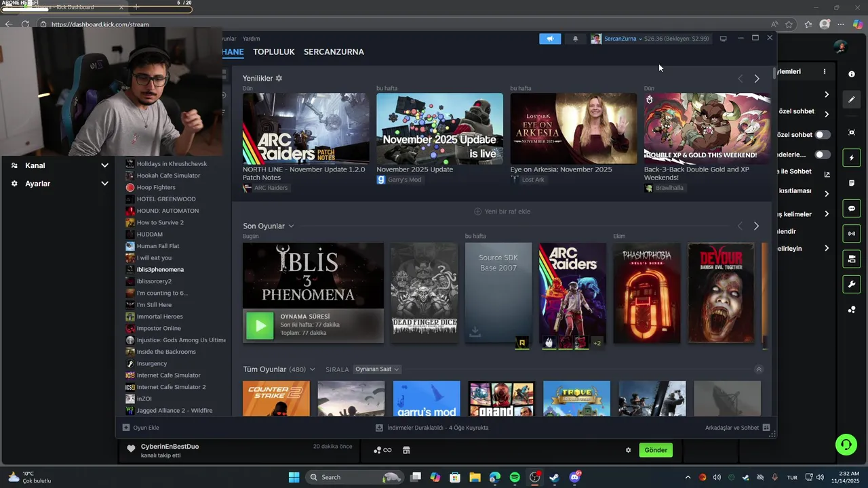Select Inside the Backrooms in list
Viewport: 868px width, 488px height.
tap(166, 352)
